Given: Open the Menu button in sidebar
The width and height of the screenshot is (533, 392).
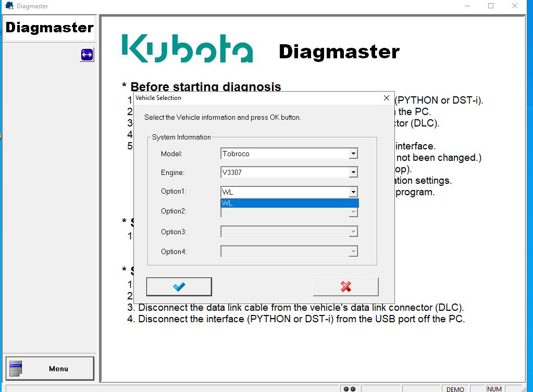Looking at the screenshot, I should 50,369.
